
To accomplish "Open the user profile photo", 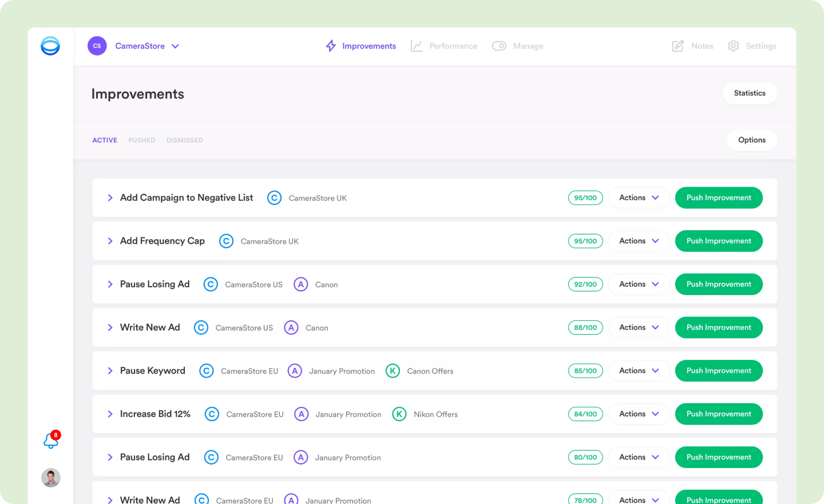I will pos(51,478).
